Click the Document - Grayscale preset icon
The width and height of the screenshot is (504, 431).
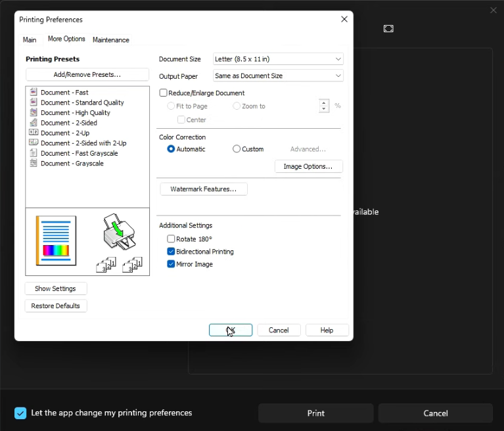[x=34, y=163]
